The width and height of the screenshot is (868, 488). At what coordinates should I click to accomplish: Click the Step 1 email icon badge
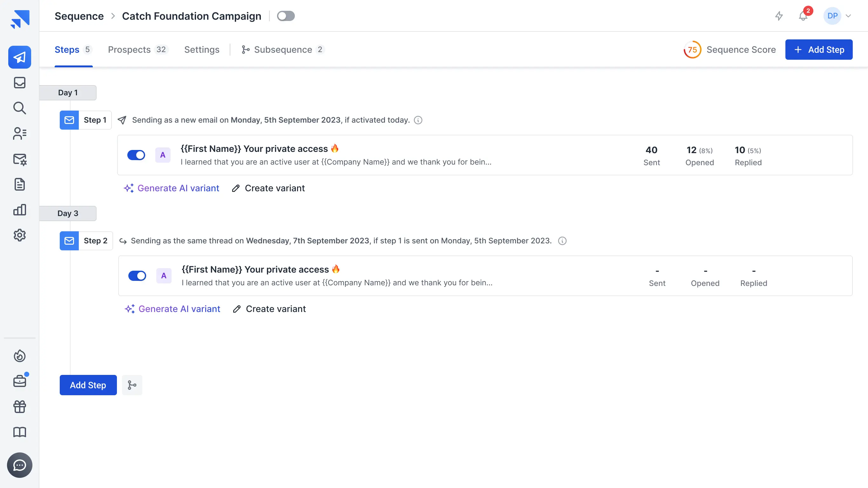pos(69,120)
